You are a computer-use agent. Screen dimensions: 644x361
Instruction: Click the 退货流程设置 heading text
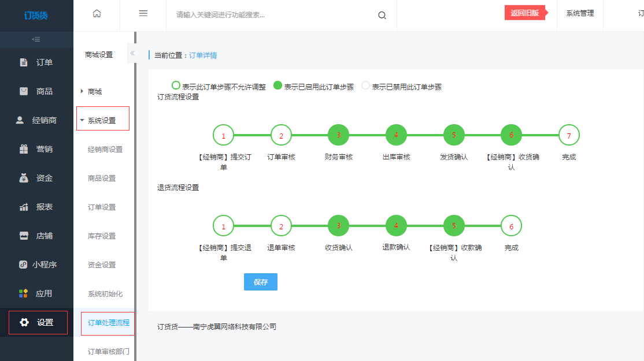point(178,188)
